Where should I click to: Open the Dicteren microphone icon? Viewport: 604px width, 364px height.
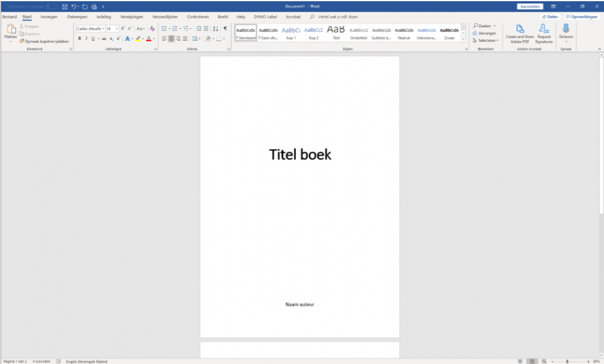click(x=565, y=30)
